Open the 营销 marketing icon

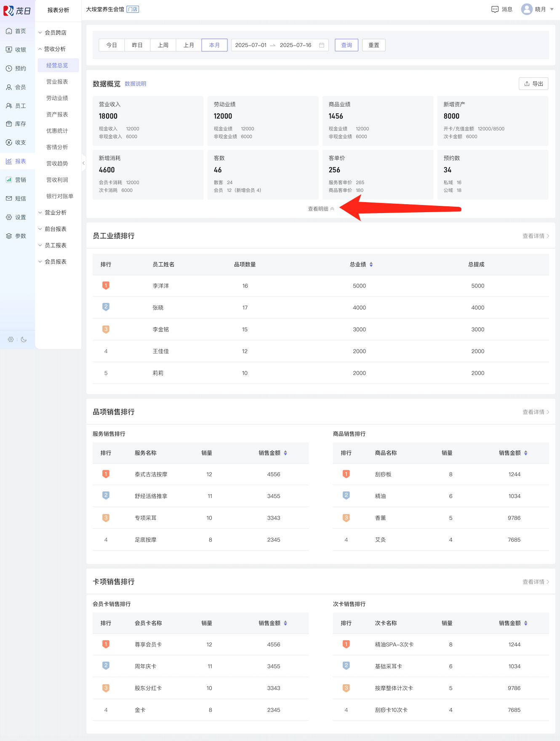tap(9, 180)
